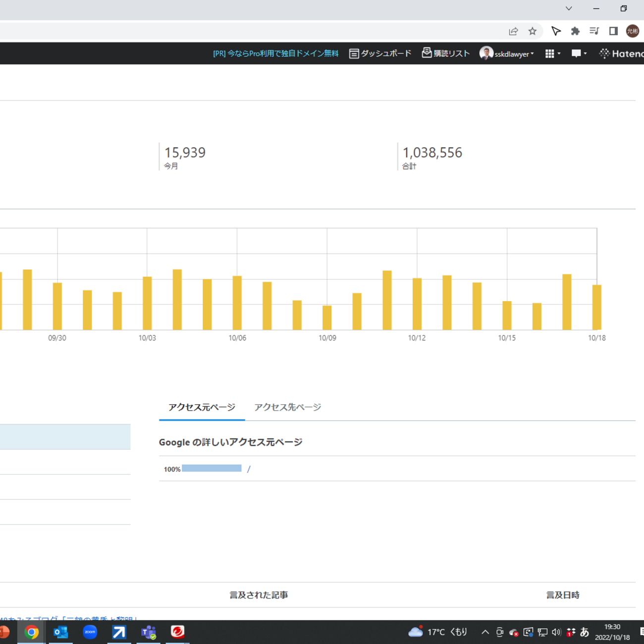Switch to the アクセス先ページ tab

tap(287, 407)
